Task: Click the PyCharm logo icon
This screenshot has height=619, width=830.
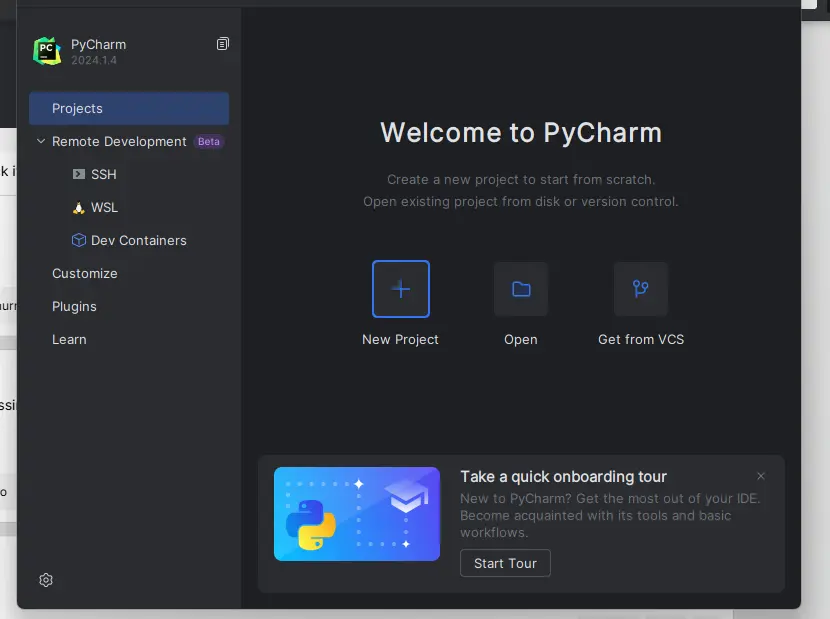Action: click(47, 51)
